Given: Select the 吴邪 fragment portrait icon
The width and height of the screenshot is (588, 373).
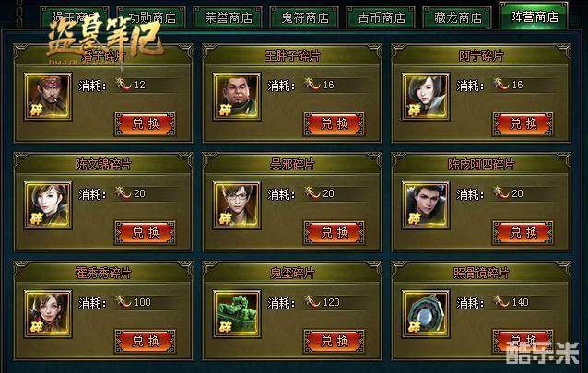Looking at the screenshot, I should (x=237, y=205).
